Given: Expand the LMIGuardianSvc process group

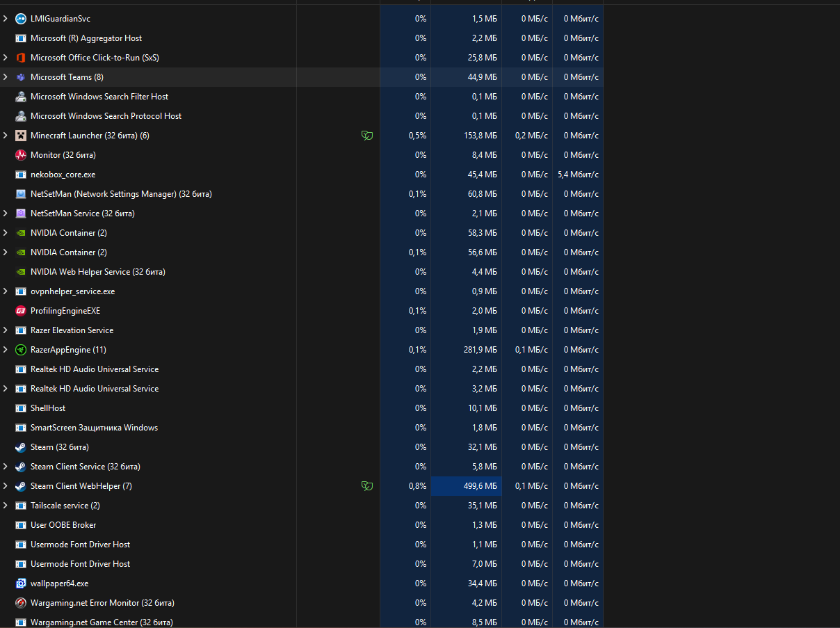Looking at the screenshot, I should coord(6,19).
